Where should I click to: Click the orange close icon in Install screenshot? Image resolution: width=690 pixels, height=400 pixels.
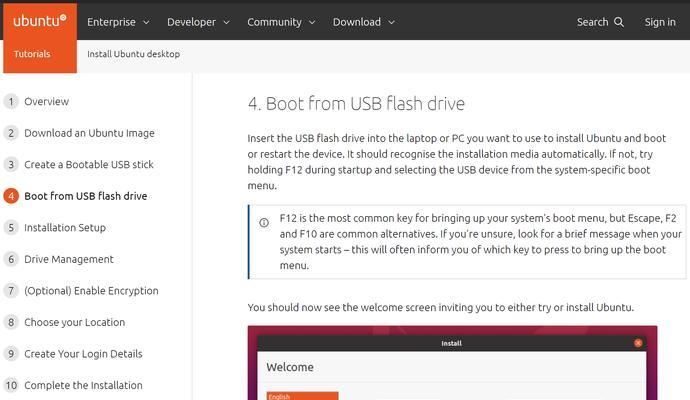click(x=638, y=343)
